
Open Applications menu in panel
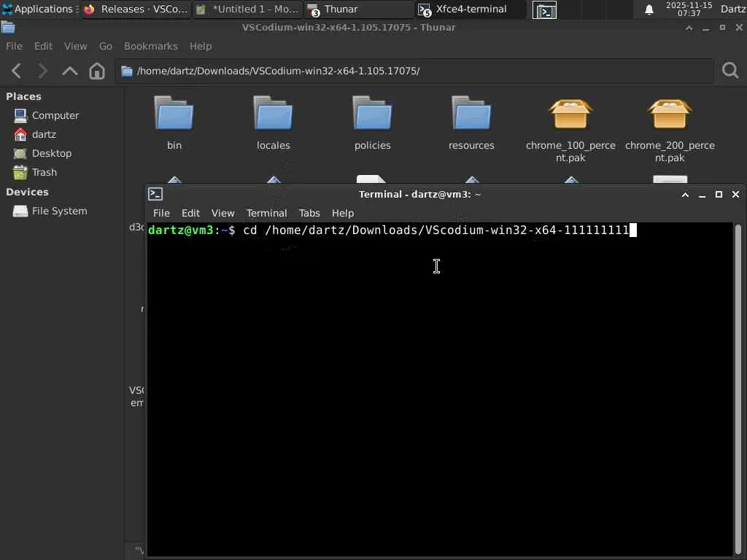(39, 9)
